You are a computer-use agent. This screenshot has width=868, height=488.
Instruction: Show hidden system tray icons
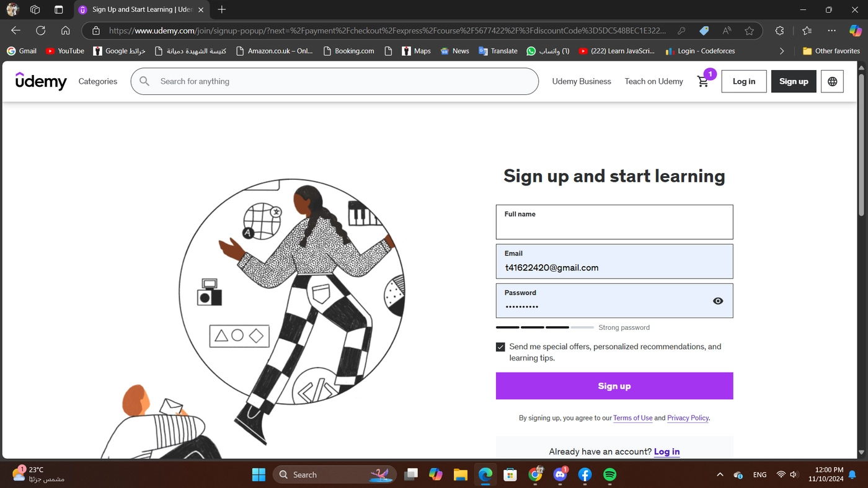tap(720, 474)
